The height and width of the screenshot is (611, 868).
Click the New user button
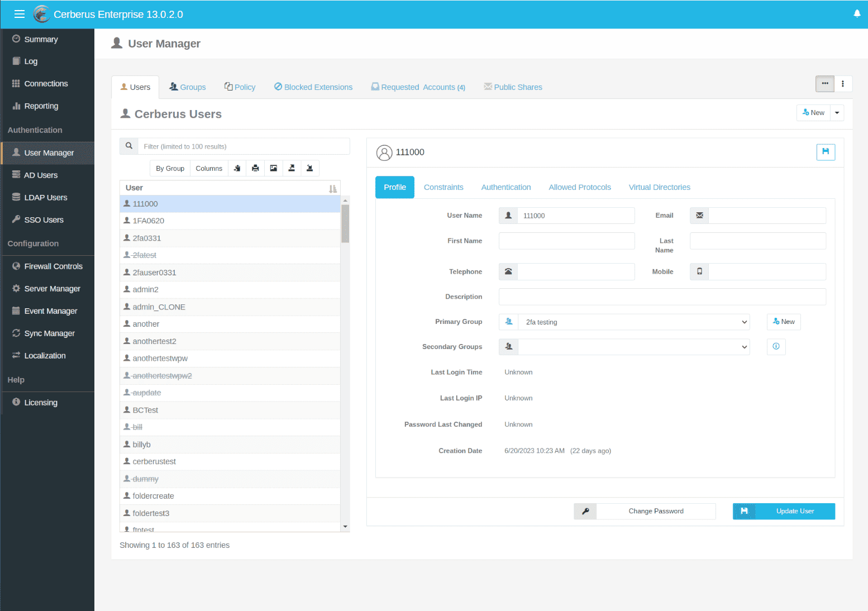point(813,113)
